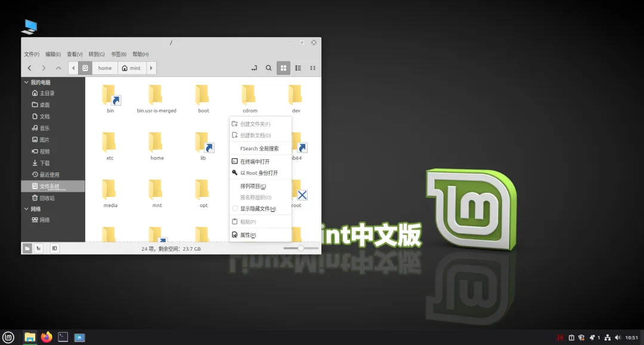The height and width of the screenshot is (345, 644).
Task: Open the 文件(F) menu
Action: tap(32, 54)
